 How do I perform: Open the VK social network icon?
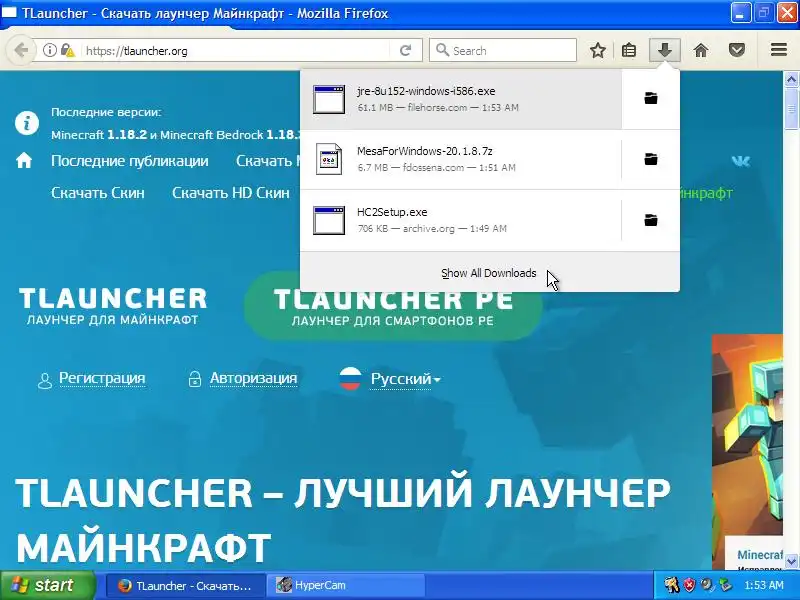[740, 161]
